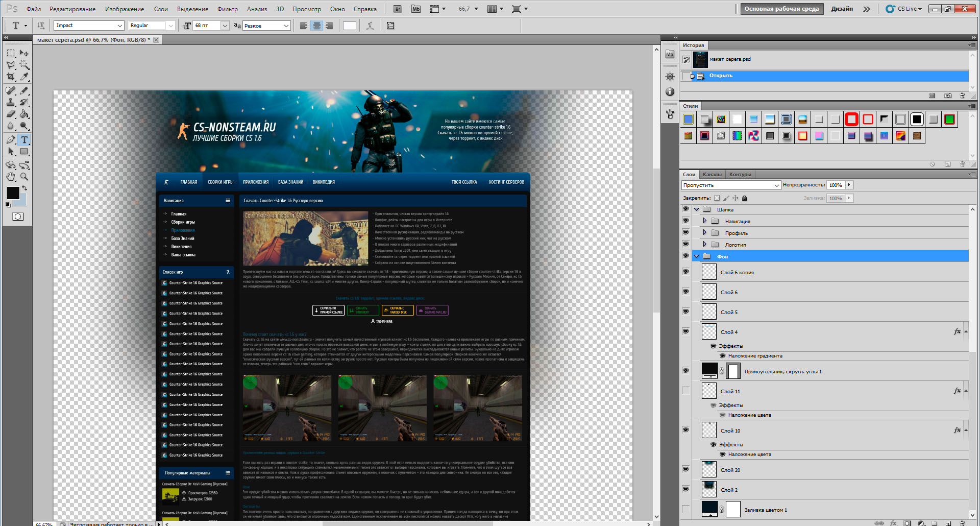Select the Eyedropper tool
The height and width of the screenshot is (526, 980).
coord(24,77)
